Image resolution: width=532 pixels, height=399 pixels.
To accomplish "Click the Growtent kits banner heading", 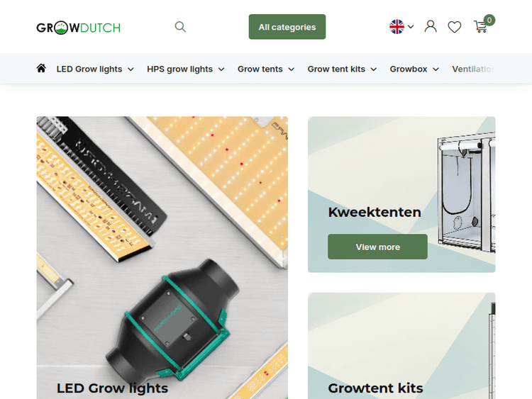I will [x=375, y=388].
